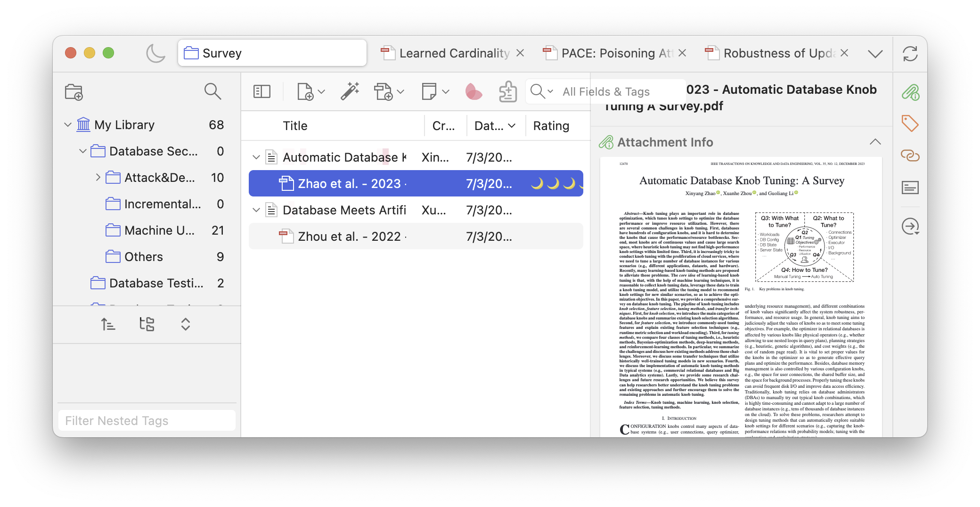Screen dimensions: 980x507
Task: Click the magic wand add-by-identifier icon
Action: pyautogui.click(x=350, y=91)
